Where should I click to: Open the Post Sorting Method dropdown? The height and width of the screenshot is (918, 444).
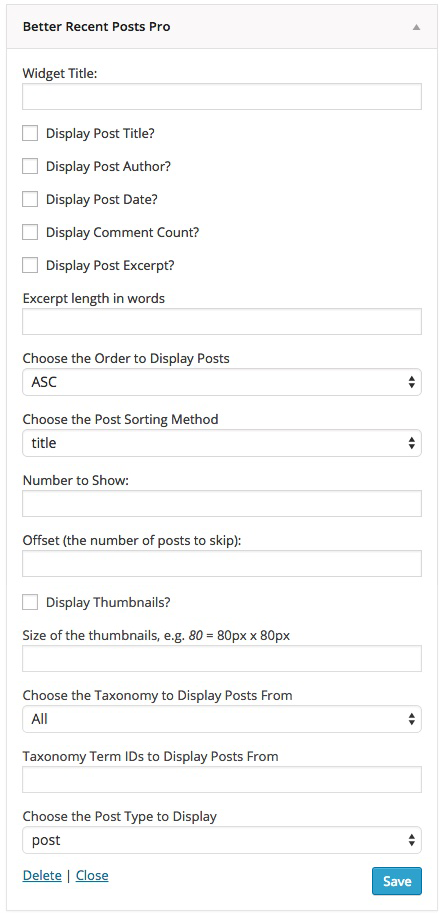[221, 443]
